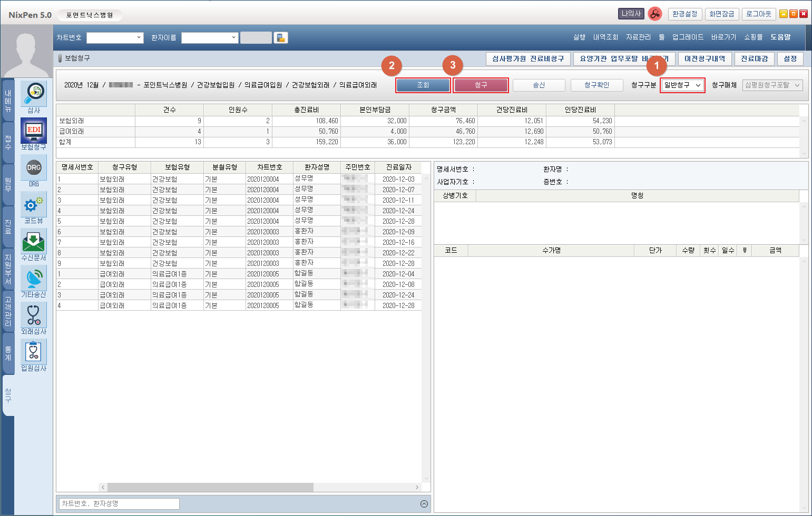Click the red circular icon beside 나의사

click(654, 14)
